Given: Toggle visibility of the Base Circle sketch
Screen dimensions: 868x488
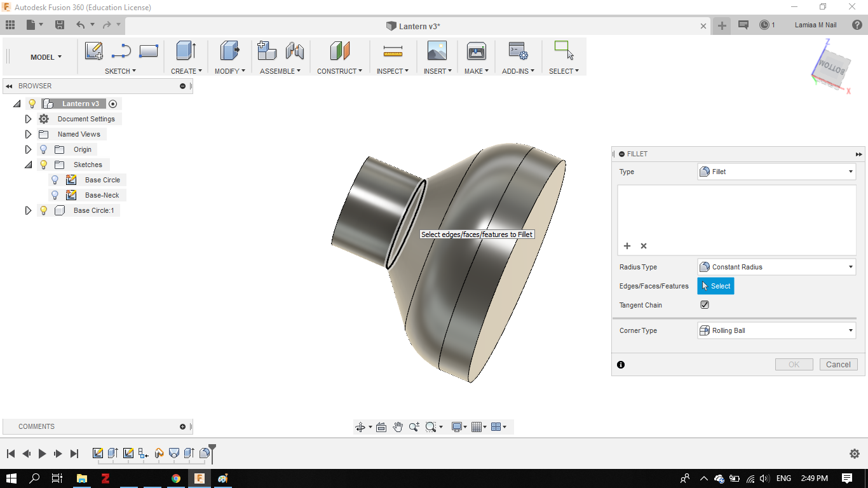Looking at the screenshot, I should [x=55, y=180].
